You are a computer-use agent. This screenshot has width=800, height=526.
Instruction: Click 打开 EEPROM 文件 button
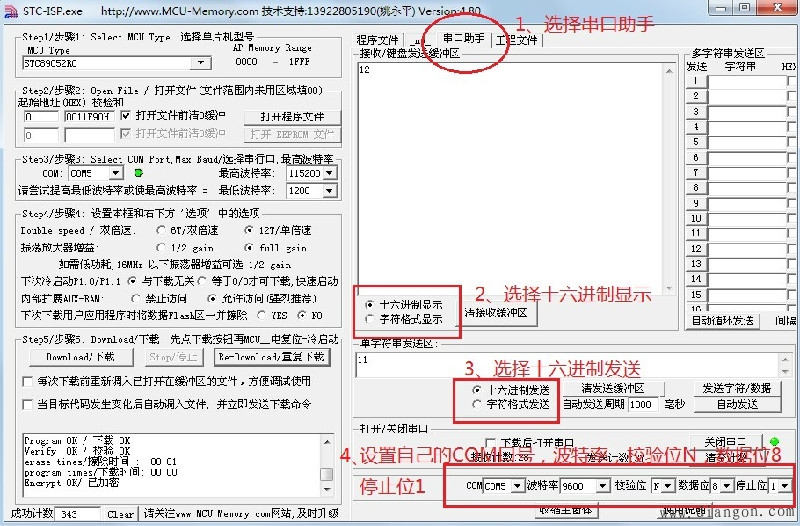point(292,135)
